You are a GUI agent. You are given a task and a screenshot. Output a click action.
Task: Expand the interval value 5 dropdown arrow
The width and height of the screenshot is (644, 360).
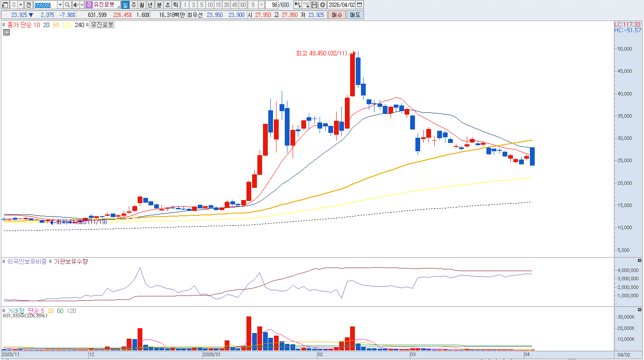pos(261,5)
